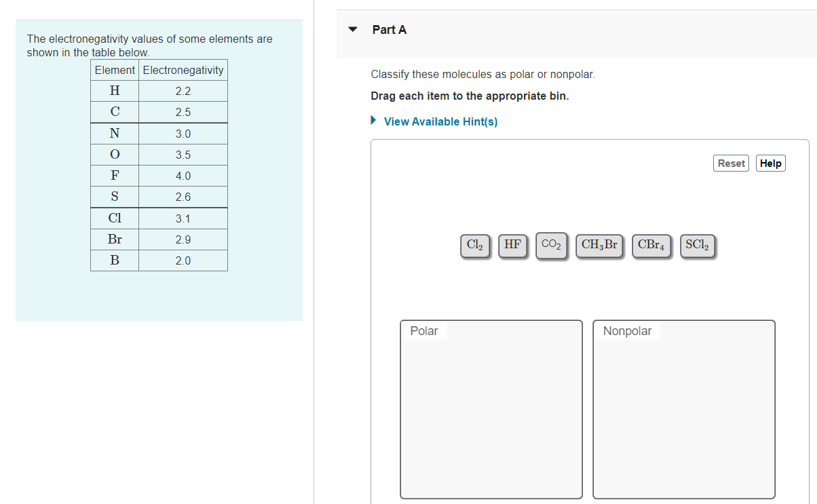Select the CO₂ molecule tile
The image size is (817, 504).
click(551, 246)
